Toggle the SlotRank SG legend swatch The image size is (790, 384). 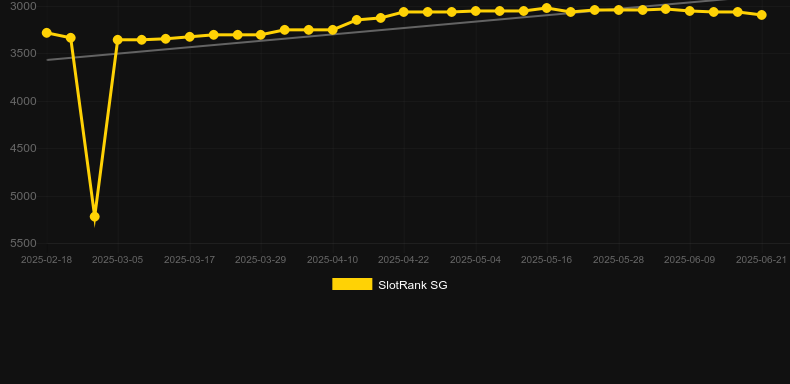tap(352, 284)
